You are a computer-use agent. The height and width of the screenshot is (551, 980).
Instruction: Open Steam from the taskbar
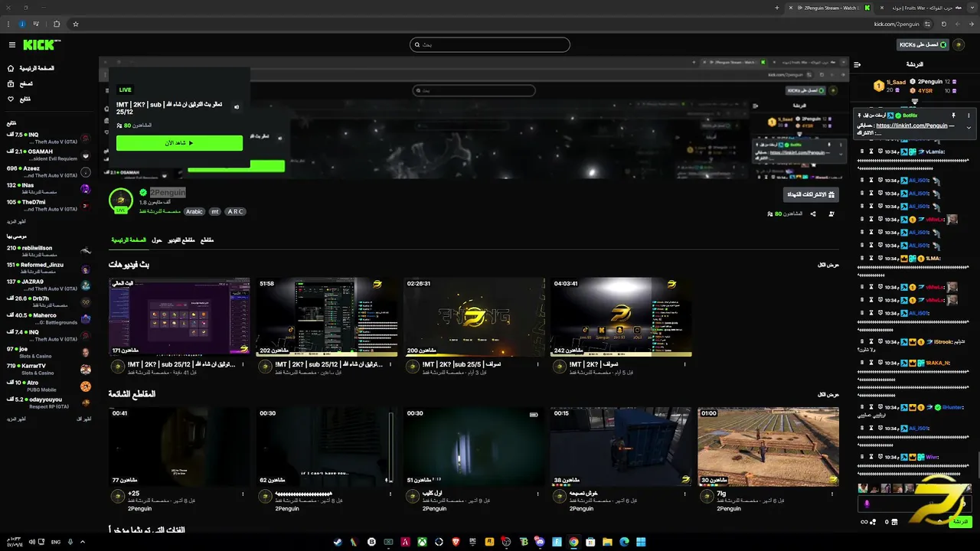[x=338, y=542]
